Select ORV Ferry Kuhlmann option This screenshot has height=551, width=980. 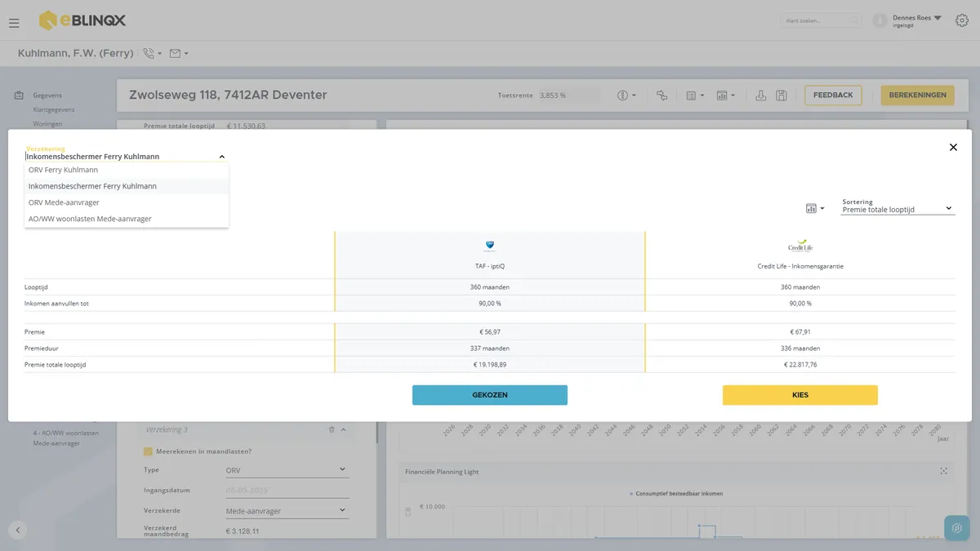[127, 170]
